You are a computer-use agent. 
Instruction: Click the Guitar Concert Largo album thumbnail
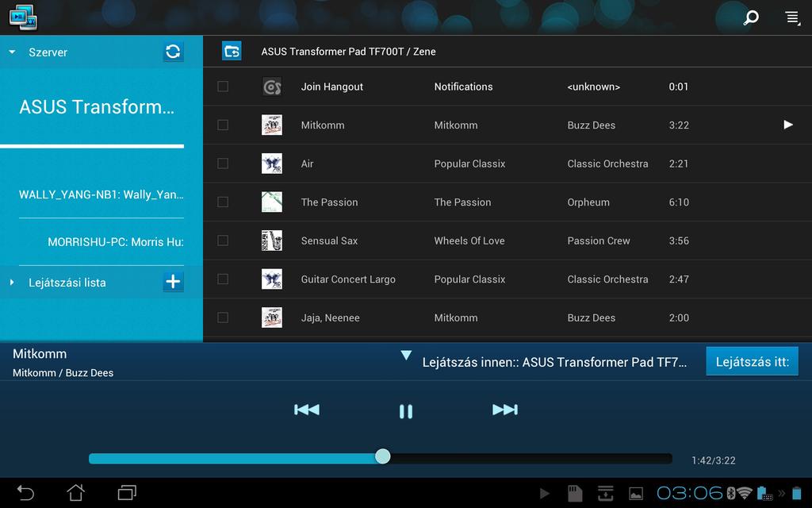coord(272,279)
